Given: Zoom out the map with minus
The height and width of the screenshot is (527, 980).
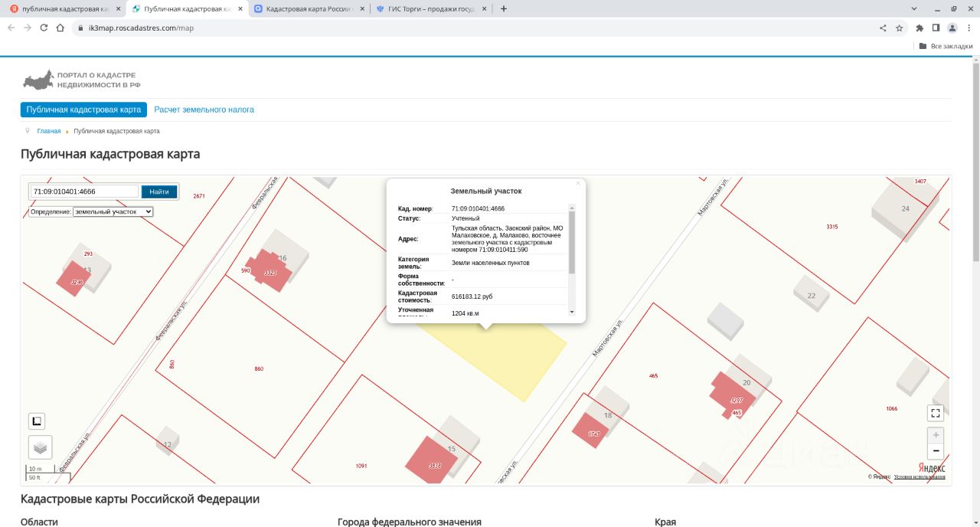Looking at the screenshot, I should coord(936,451).
